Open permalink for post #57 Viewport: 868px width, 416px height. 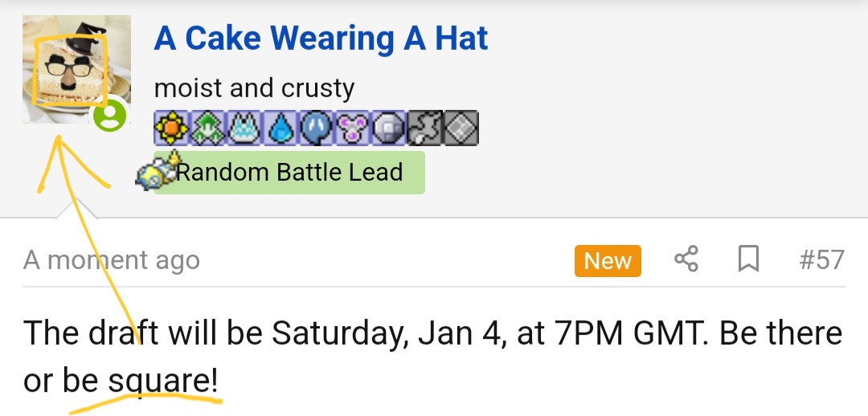click(x=821, y=259)
